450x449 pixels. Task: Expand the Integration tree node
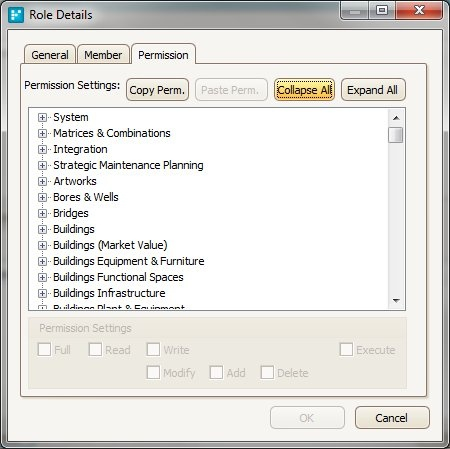pyautogui.click(x=42, y=149)
